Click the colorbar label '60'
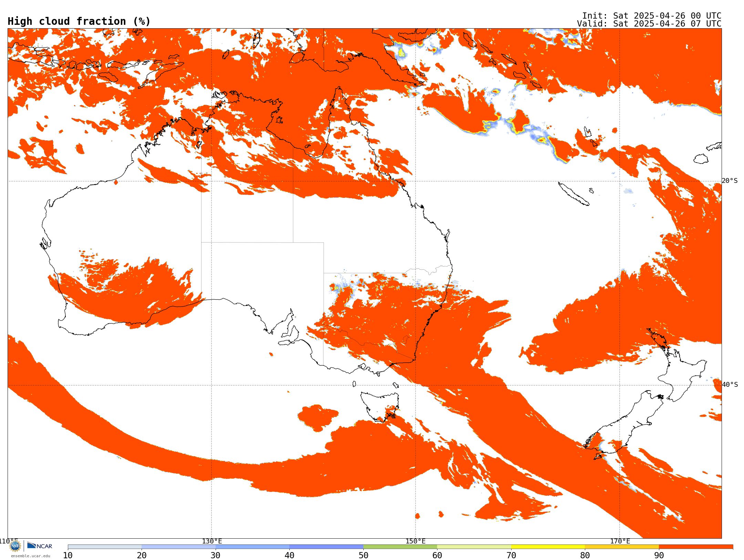 437,556
